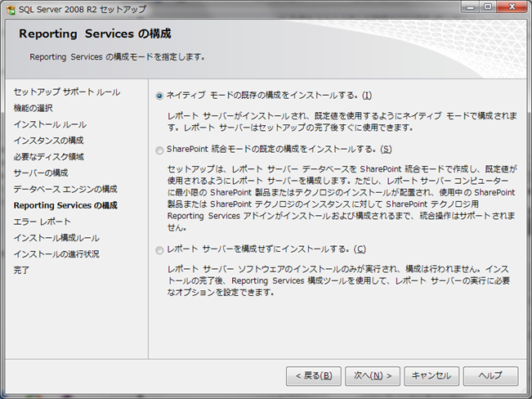
Task: Click the キャンセル button
Action: [431, 376]
